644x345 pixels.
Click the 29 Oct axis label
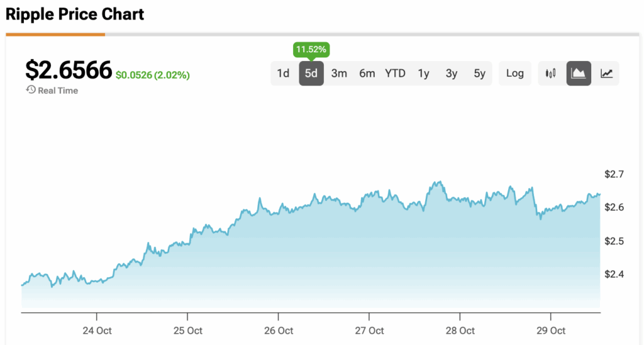coord(550,331)
